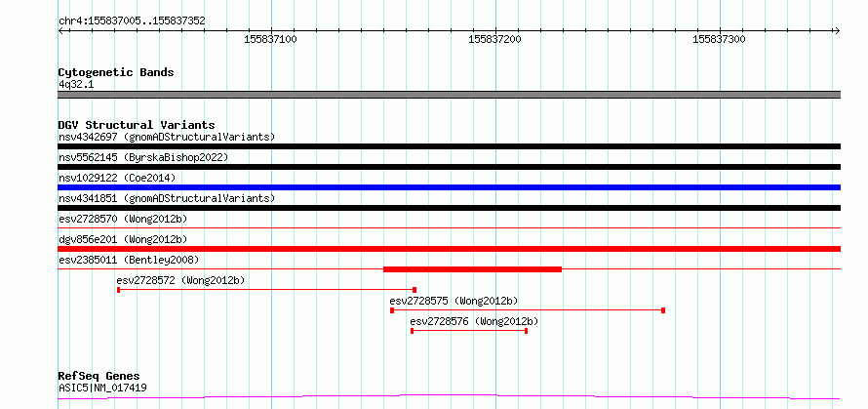The height and width of the screenshot is (409, 868).
Task: Open variant esv2385011 (Bentley2008) label
Action: (129, 260)
